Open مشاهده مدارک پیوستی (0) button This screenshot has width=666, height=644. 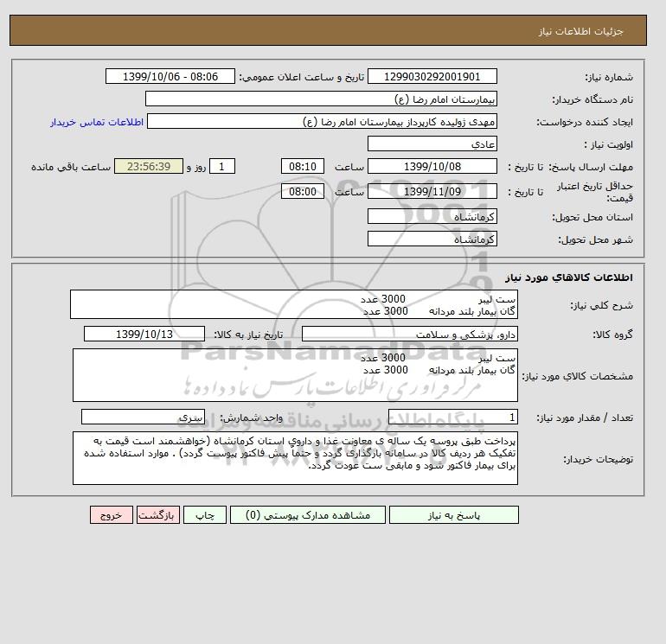coord(308,514)
